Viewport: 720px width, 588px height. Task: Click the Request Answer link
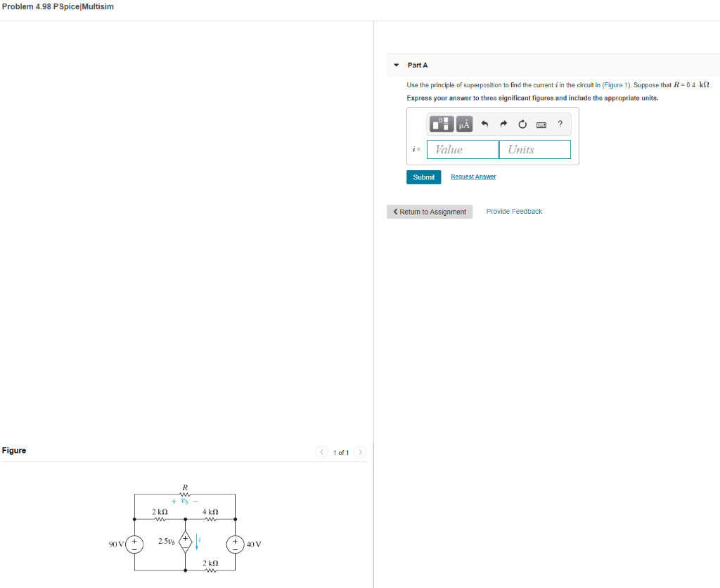(473, 177)
